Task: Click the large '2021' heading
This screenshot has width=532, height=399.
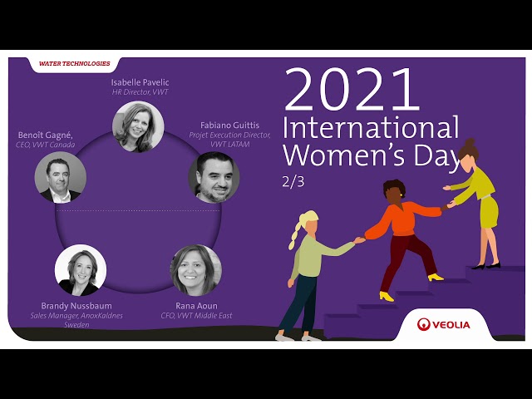Action: point(352,90)
